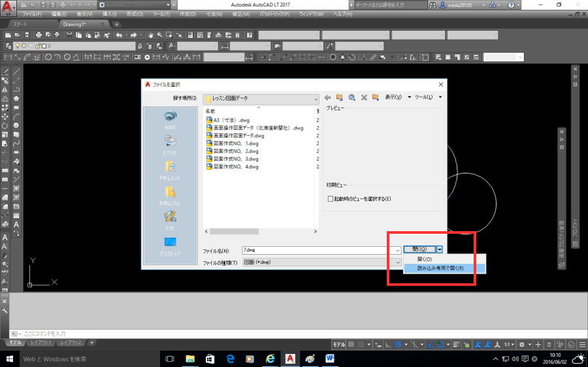Open the デスクトップ location in places sidebar
The height and width of the screenshot is (367, 588).
(x=170, y=246)
